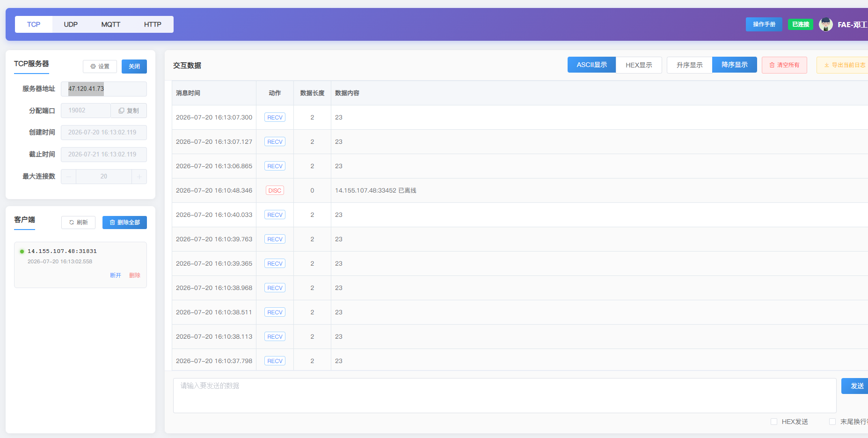Enable the 末尾换行 checkbox
This screenshot has height=438, width=868.
coord(832,422)
